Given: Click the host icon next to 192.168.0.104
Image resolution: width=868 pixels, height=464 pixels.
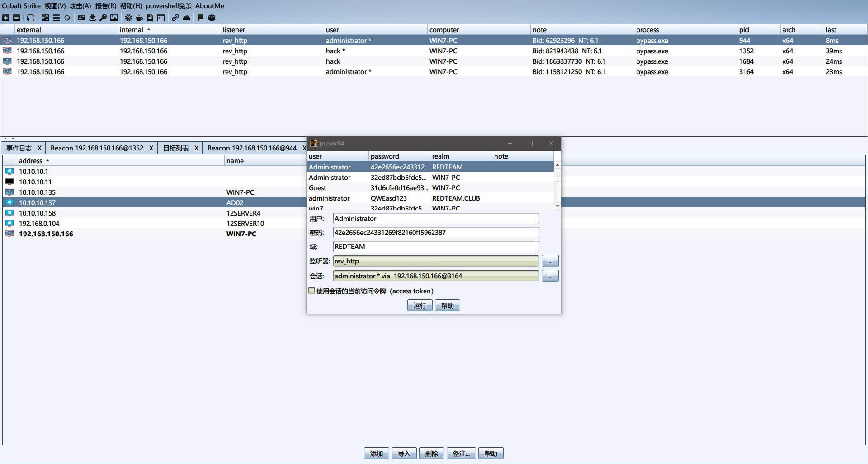Looking at the screenshot, I should tap(9, 223).
